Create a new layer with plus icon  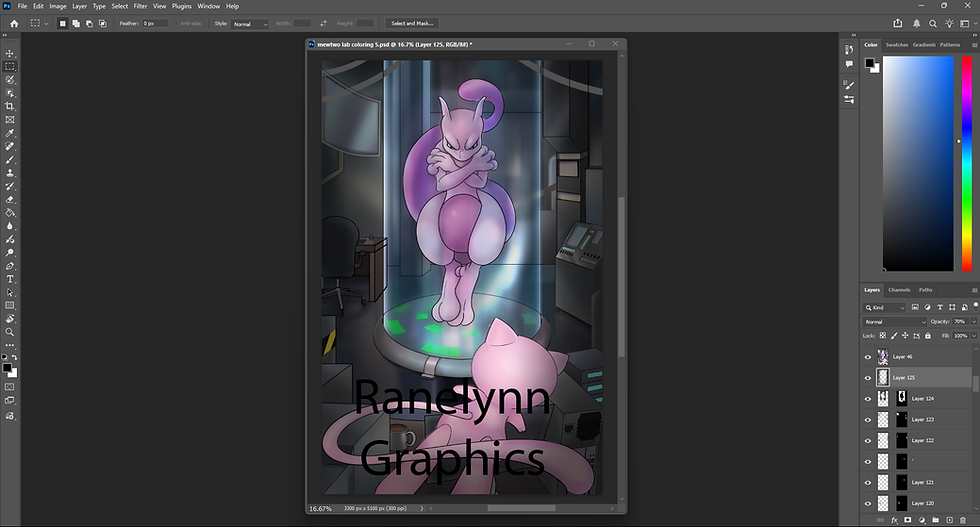point(949,520)
